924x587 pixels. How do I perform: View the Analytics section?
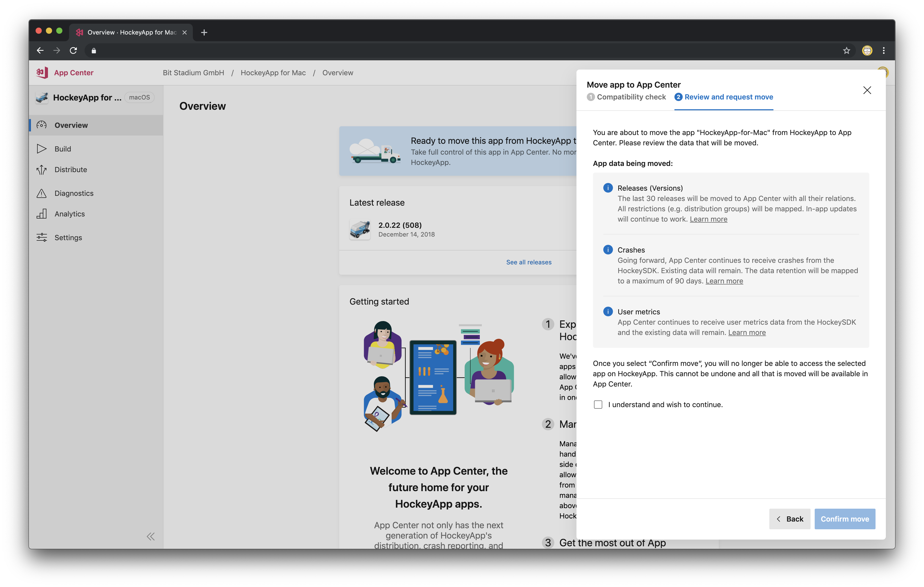point(69,214)
